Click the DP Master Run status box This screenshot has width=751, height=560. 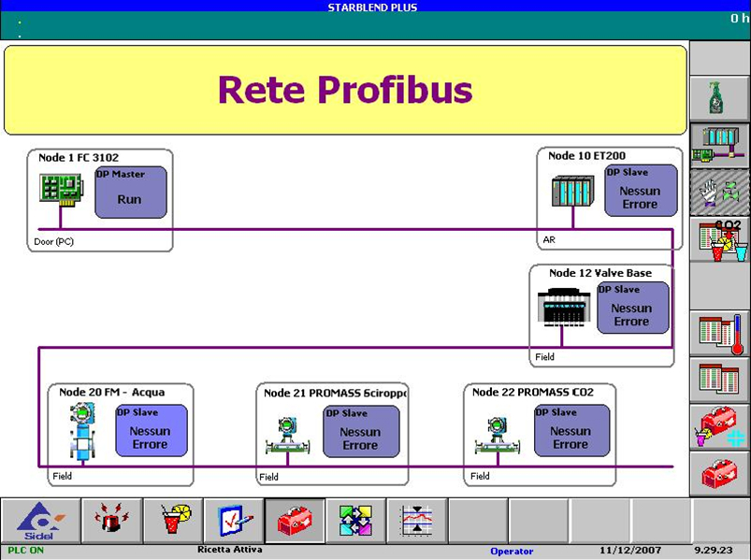click(130, 193)
